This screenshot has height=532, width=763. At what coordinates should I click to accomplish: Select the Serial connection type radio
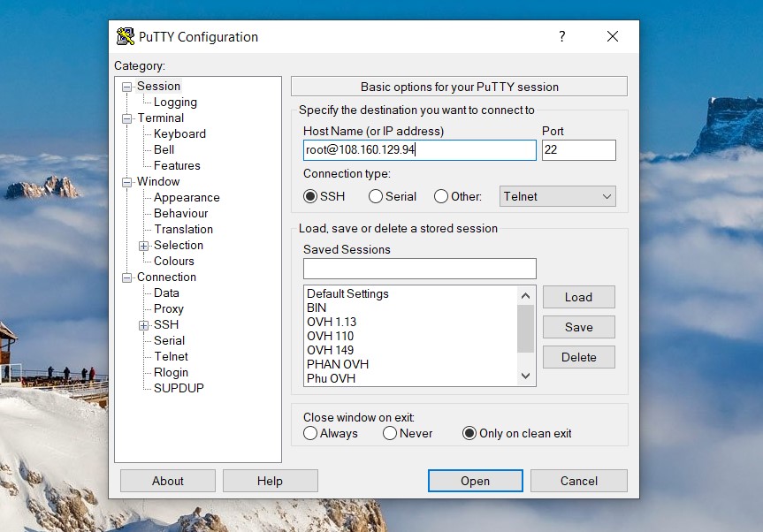375,196
